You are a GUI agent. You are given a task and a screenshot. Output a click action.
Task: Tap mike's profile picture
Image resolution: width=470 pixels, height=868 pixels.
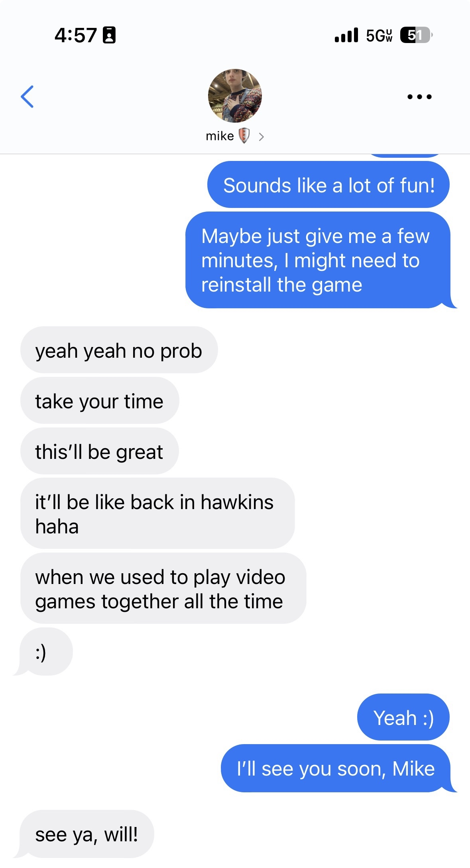click(235, 96)
